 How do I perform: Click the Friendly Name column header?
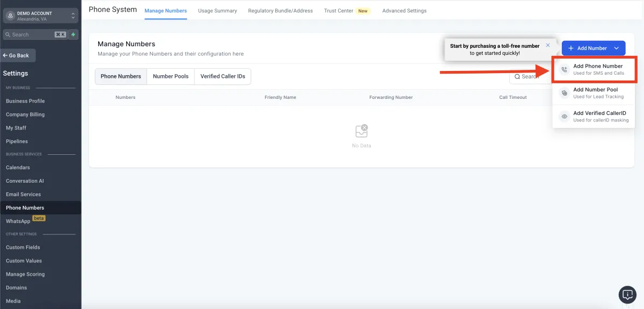[280, 97]
